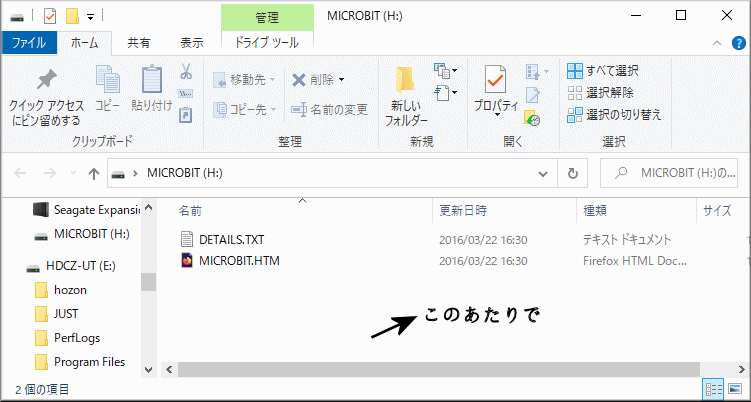Select MICROBIT (H:) in the navigation pane

[81, 234]
